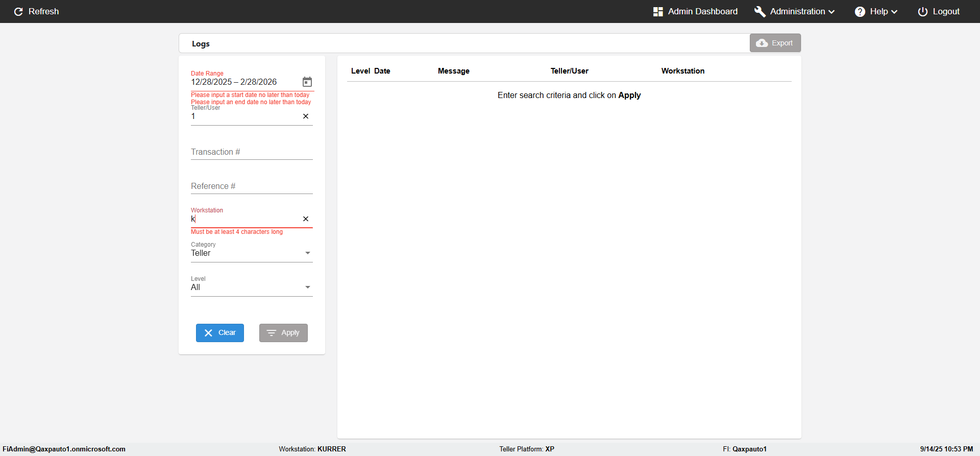Open the Admin Dashboard grid icon
The height and width of the screenshot is (456, 980).
pos(658,11)
